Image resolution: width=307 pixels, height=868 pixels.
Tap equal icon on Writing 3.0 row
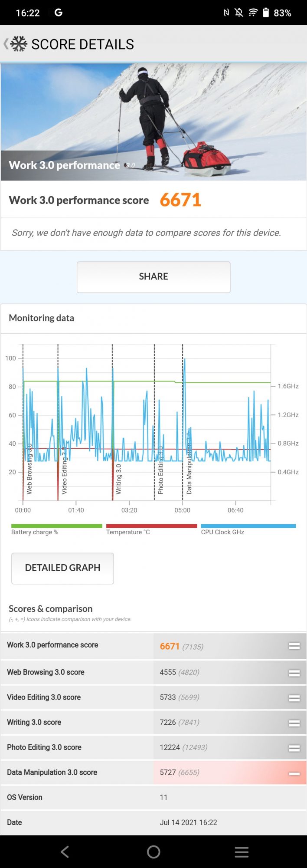[294, 723]
